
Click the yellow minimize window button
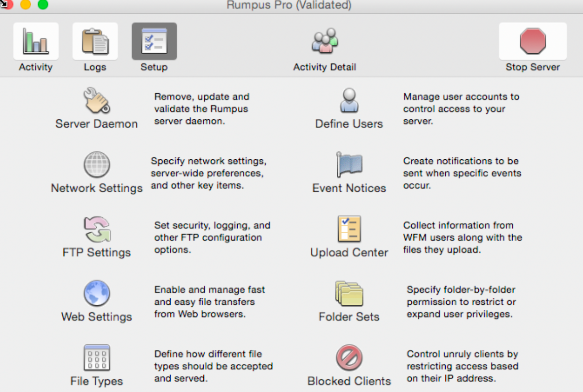tap(25, 4)
